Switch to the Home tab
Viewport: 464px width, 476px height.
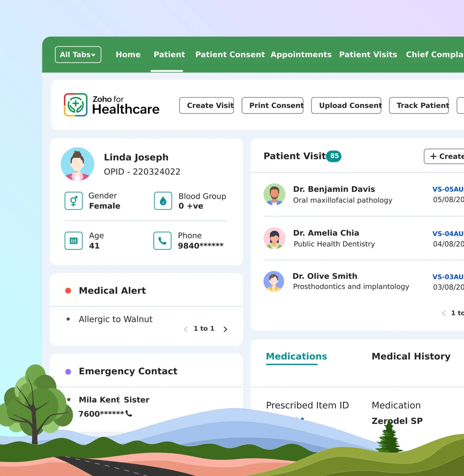click(128, 54)
